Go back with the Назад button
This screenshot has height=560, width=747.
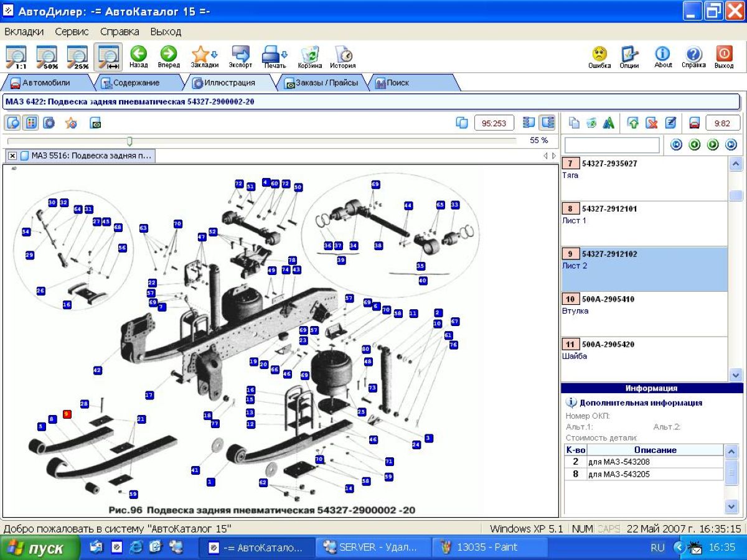pos(138,57)
